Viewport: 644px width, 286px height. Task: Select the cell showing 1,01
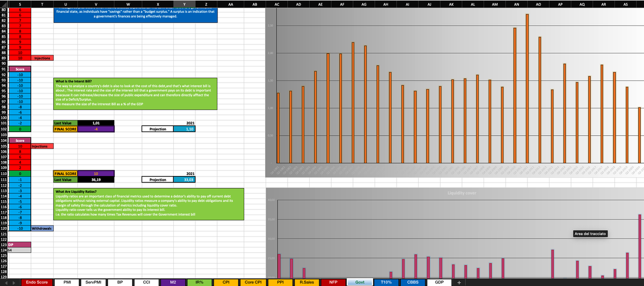pos(97,123)
